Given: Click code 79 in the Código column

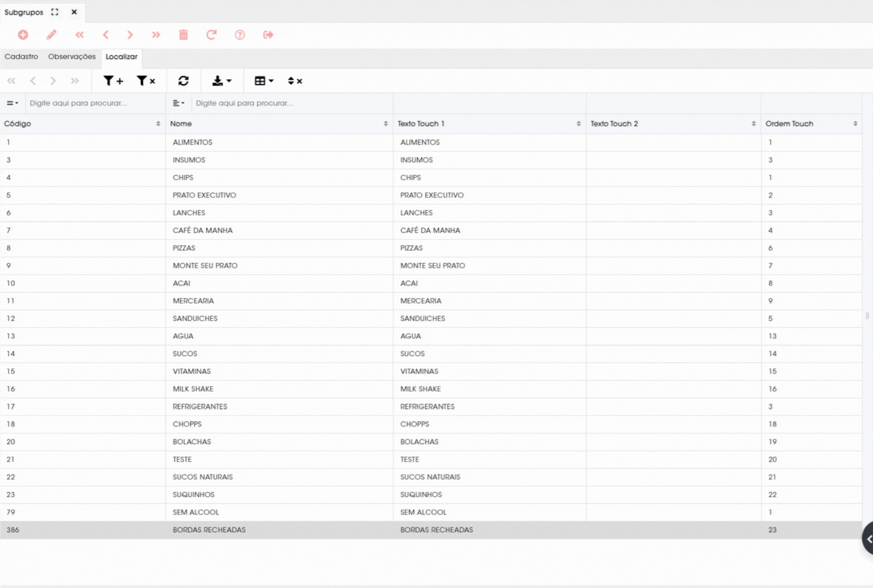Looking at the screenshot, I should point(11,512).
